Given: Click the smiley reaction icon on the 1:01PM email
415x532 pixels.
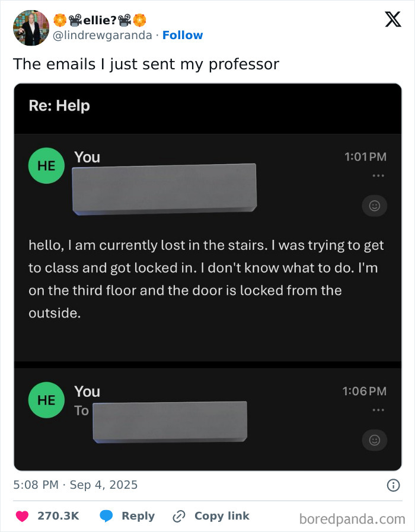Looking at the screenshot, I should [374, 206].
